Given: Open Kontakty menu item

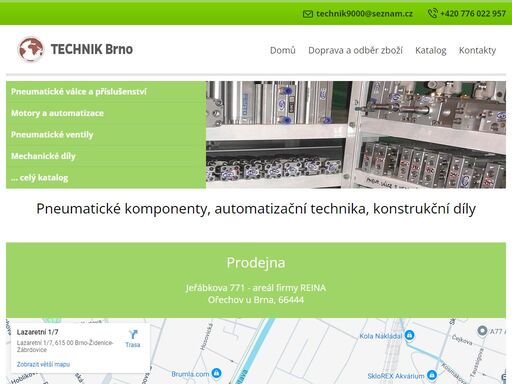Looking at the screenshot, I should [x=477, y=50].
